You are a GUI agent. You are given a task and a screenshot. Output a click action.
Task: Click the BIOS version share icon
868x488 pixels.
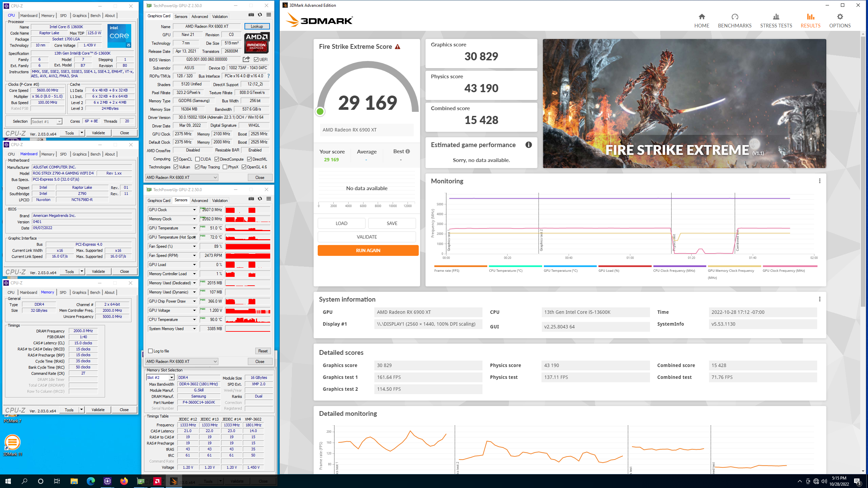[246, 59]
